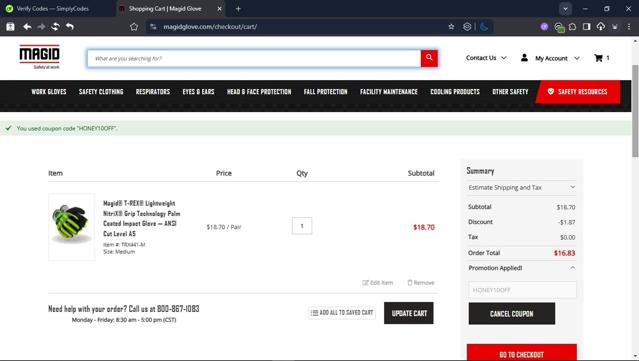Click the Safety Resources red button
Viewport: 639px width, 361px height.
[x=578, y=92]
